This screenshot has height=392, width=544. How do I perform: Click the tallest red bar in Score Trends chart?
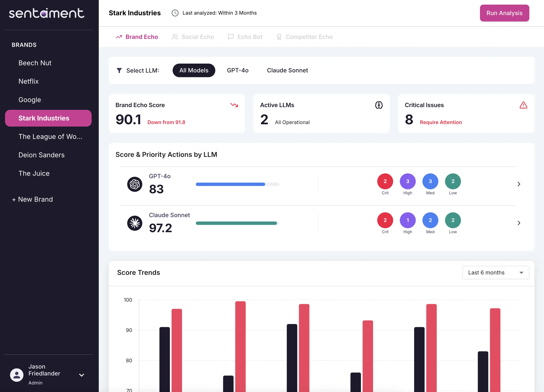pyautogui.click(x=240, y=347)
